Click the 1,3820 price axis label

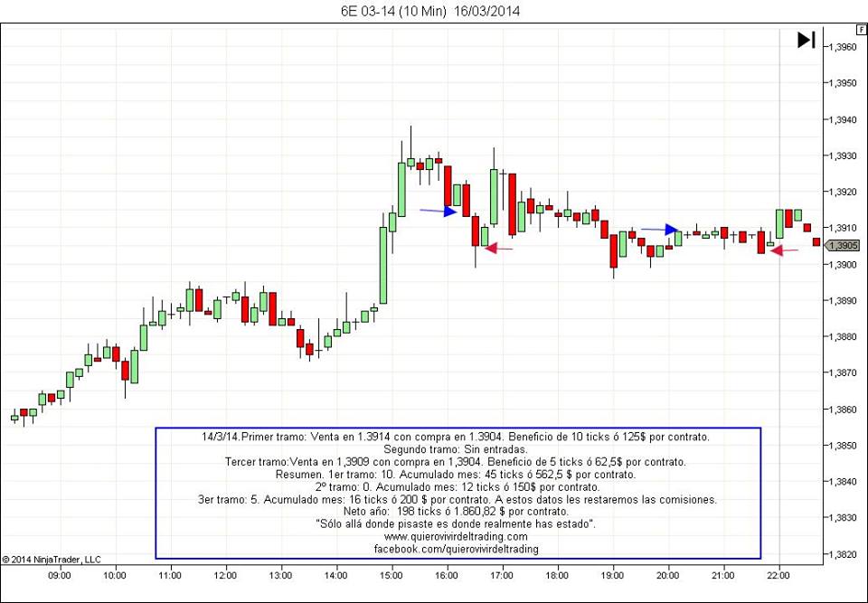843,553
